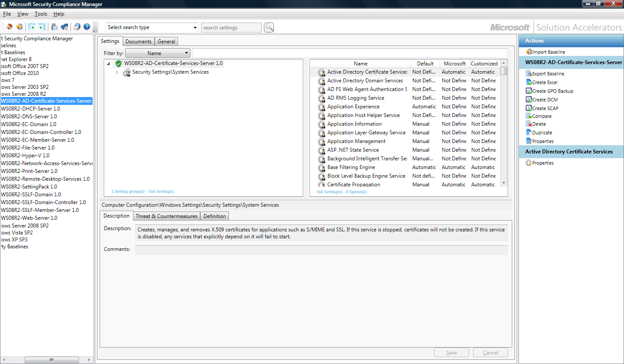Click the Compare action icon

pyautogui.click(x=529, y=116)
